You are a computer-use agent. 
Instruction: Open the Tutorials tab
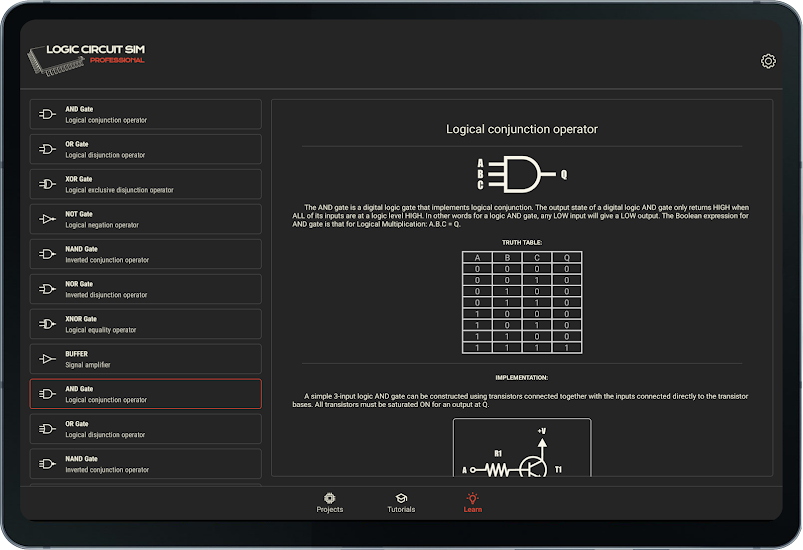[401, 502]
